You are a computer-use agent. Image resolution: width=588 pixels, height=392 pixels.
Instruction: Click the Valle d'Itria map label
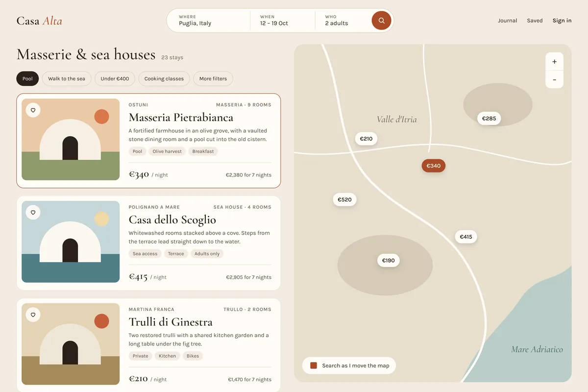(x=397, y=119)
